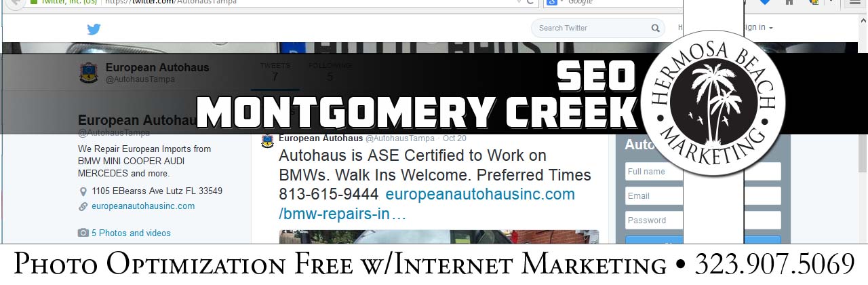Click the Search Twitter field
868x285 pixels.
pos(590,28)
